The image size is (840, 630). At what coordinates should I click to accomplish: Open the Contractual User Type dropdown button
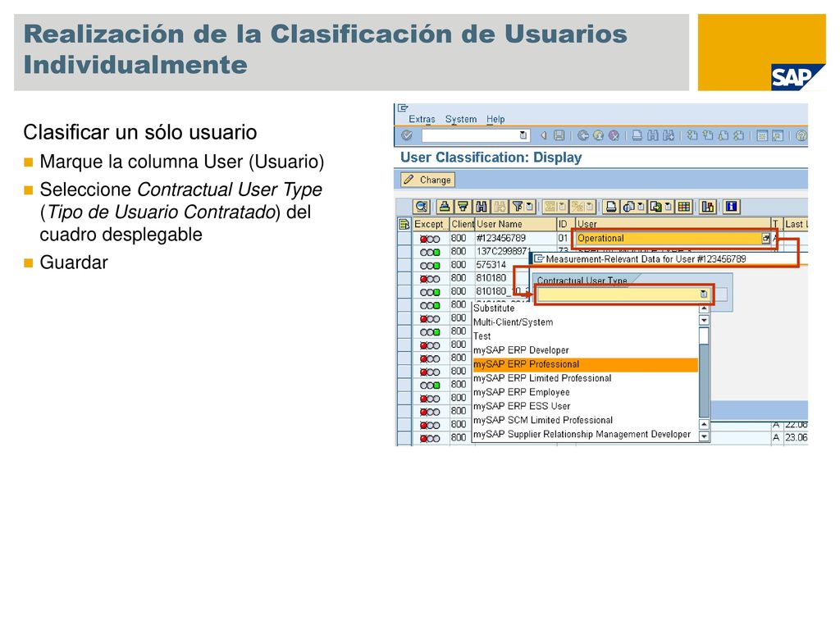click(x=703, y=294)
